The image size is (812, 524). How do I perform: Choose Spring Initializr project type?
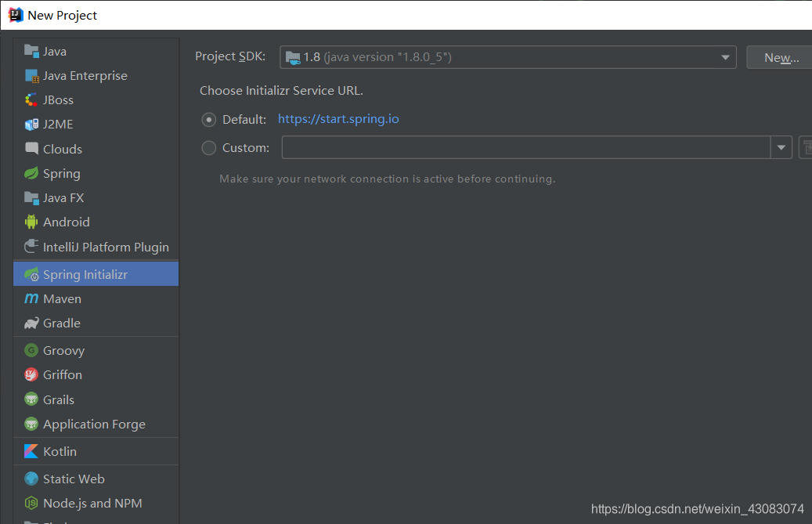pos(96,274)
